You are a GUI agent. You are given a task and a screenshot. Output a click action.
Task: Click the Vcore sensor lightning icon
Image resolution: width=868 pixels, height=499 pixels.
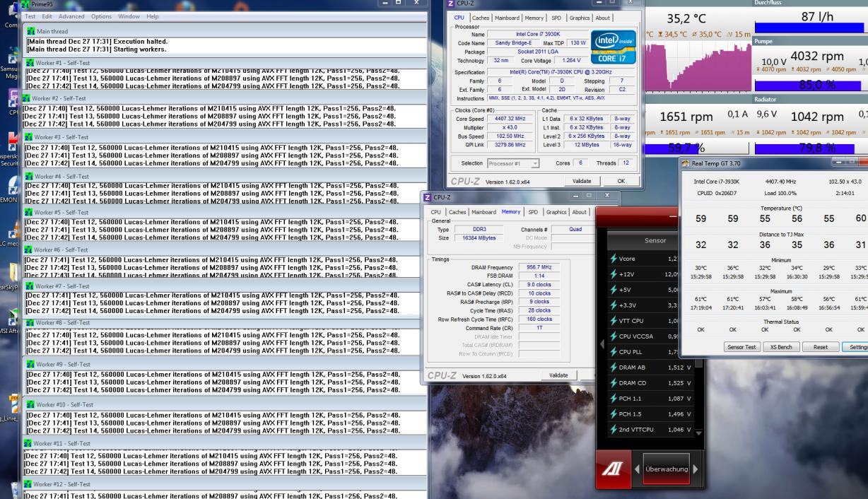click(612, 259)
